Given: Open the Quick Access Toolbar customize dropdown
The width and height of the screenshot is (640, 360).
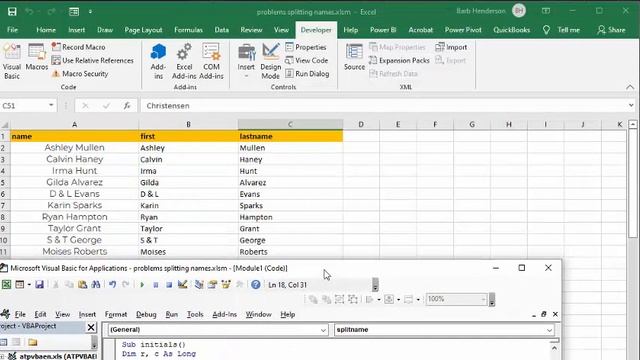Looking at the screenshot, I should pyautogui.click(x=90, y=11).
